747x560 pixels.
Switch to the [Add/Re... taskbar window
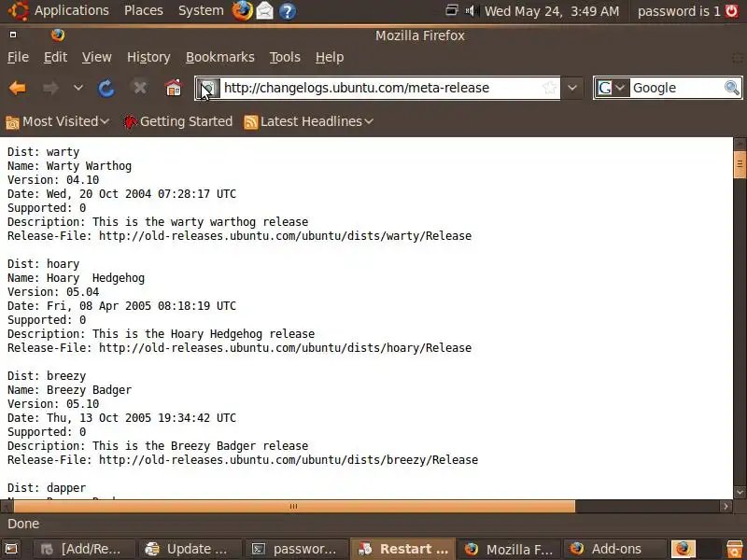82,549
